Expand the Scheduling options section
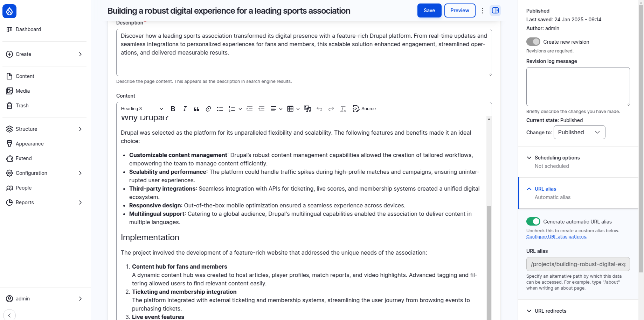Image resolution: width=644 pixels, height=320 pixels. pos(578,162)
